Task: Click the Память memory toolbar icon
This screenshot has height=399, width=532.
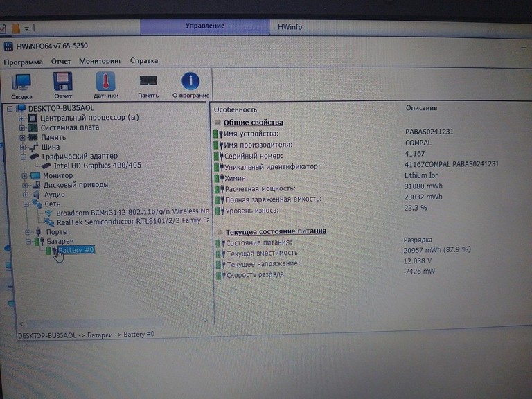Action: pyautogui.click(x=148, y=81)
